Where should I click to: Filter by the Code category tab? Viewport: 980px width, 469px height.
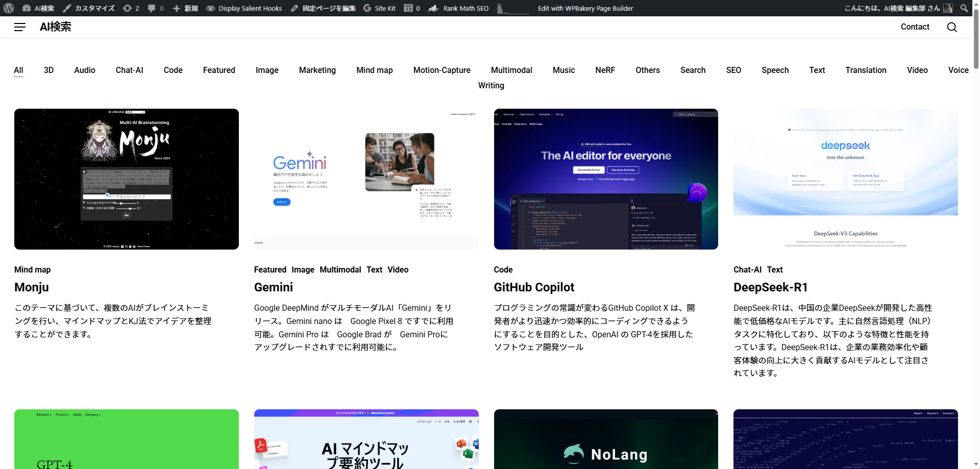pyautogui.click(x=173, y=70)
